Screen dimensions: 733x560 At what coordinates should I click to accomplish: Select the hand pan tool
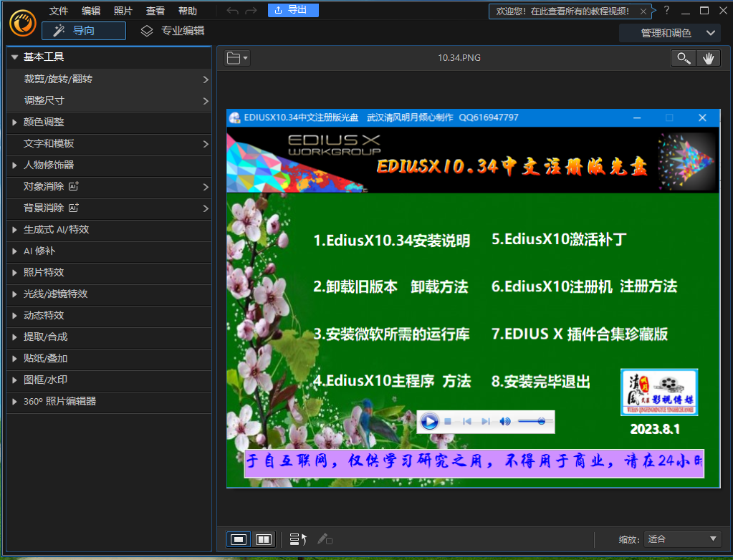708,59
